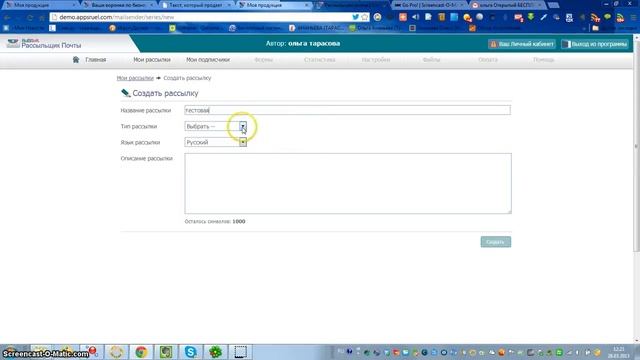Open the Настройки menu item
Image resolution: width=640 pixels, height=360 pixels.
coord(376,60)
